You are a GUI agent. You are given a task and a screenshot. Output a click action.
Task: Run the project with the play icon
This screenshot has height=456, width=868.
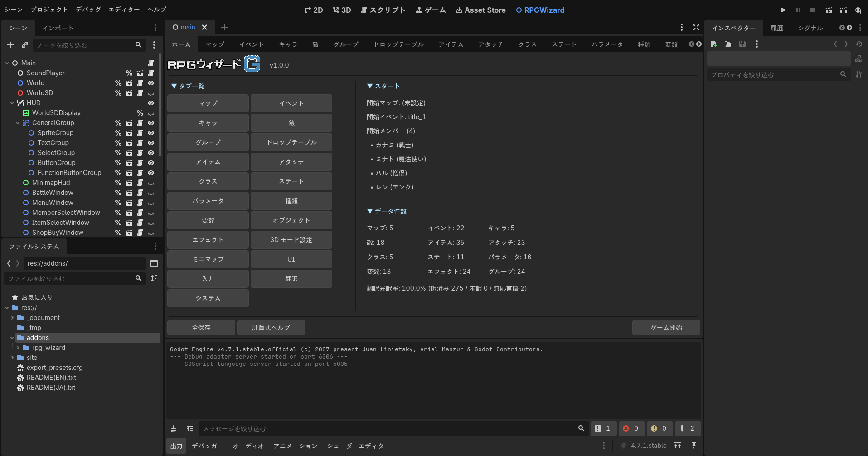tap(783, 10)
